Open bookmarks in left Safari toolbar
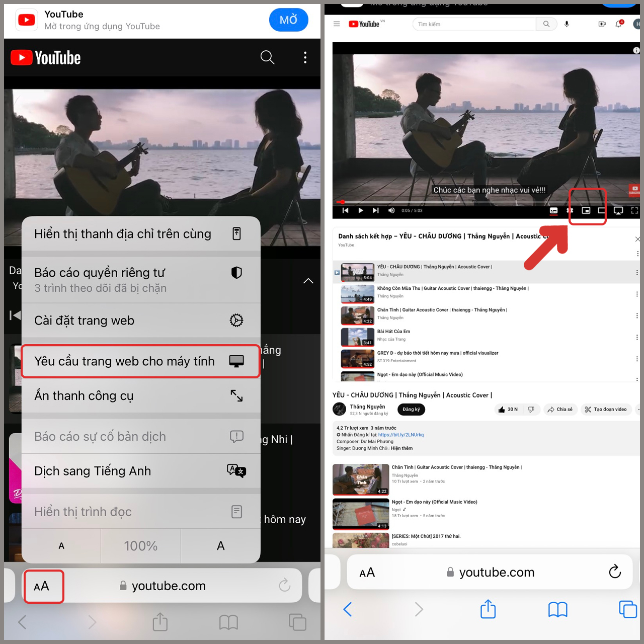This screenshot has height=644, width=644. point(228,622)
